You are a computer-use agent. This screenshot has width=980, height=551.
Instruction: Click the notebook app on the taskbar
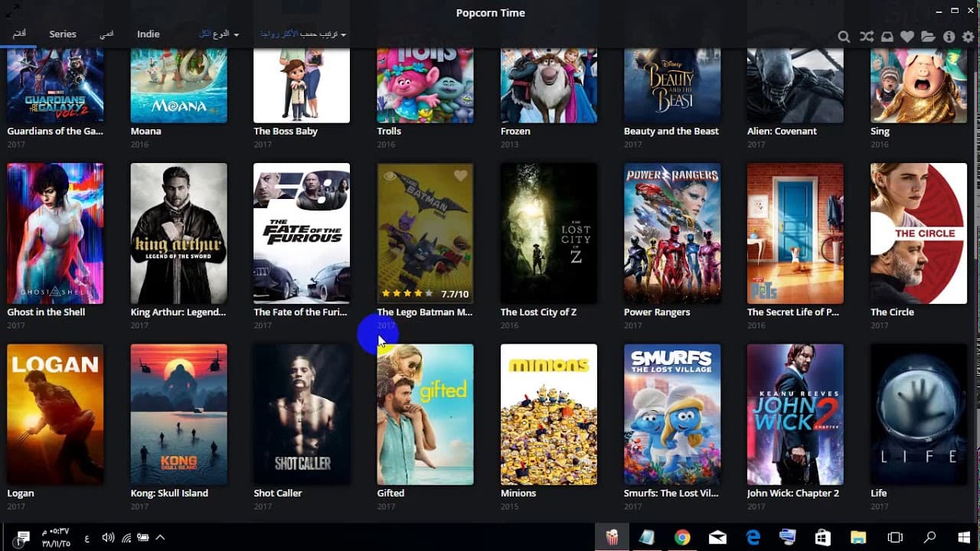(x=647, y=537)
